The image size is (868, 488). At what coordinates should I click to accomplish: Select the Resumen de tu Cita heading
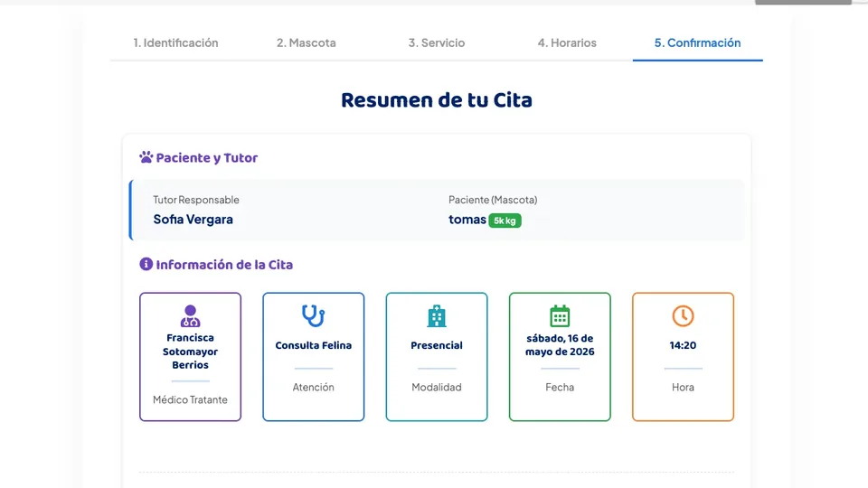click(437, 100)
